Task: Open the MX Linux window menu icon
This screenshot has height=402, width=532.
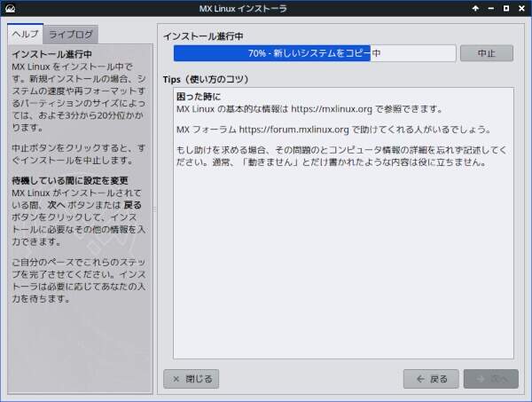Action: click(9, 10)
